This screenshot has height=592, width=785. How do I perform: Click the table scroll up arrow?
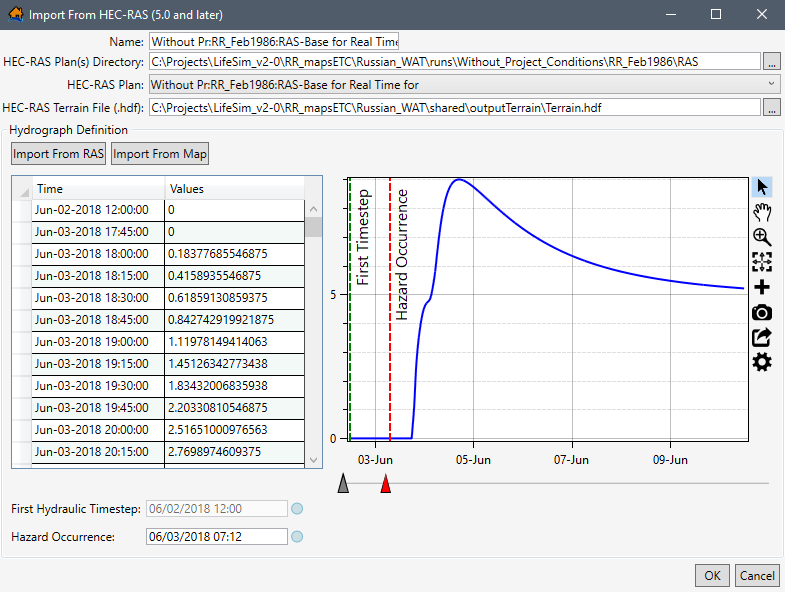[x=313, y=209]
